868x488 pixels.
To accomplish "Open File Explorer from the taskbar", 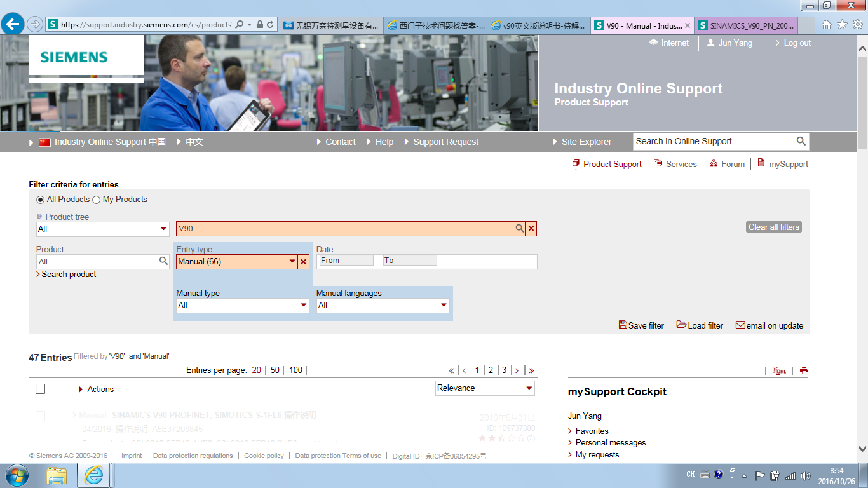I will point(57,475).
